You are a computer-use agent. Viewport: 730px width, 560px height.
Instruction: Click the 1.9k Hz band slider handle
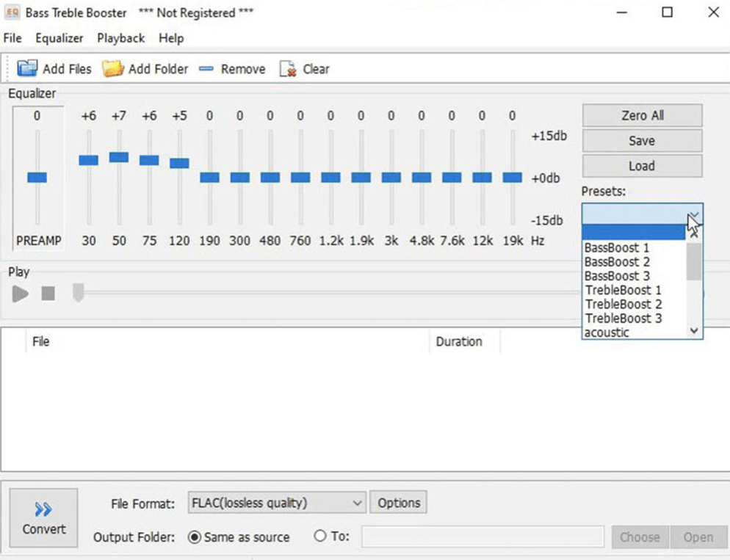tap(361, 177)
